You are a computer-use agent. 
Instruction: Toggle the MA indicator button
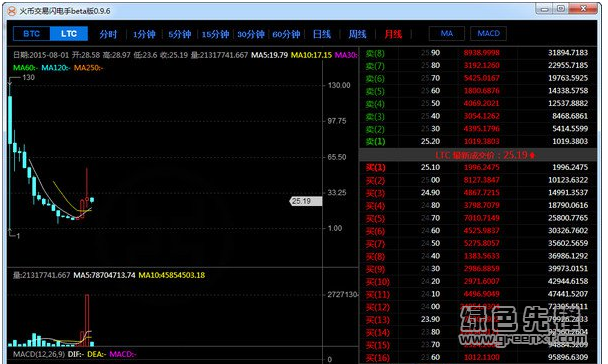(x=447, y=34)
